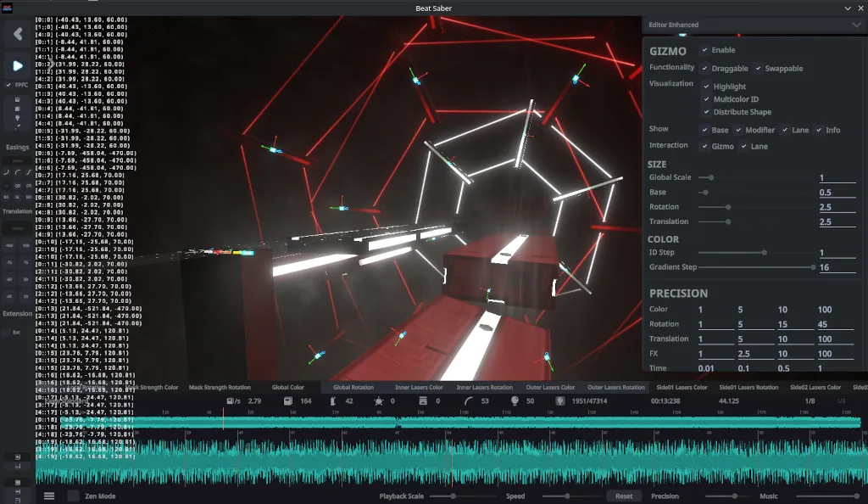Click the obstacle icon showing 0
Screen dimensions: 868x504
[x=423, y=401]
